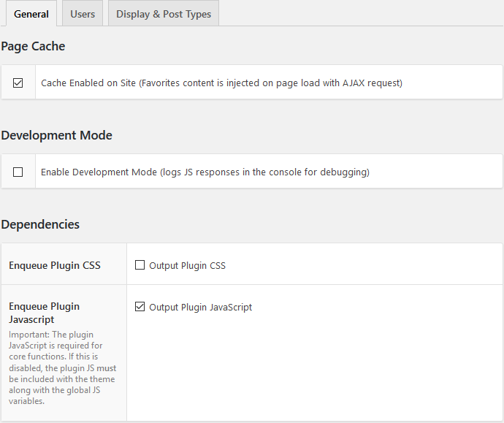Switch to the Users tab

[83, 14]
